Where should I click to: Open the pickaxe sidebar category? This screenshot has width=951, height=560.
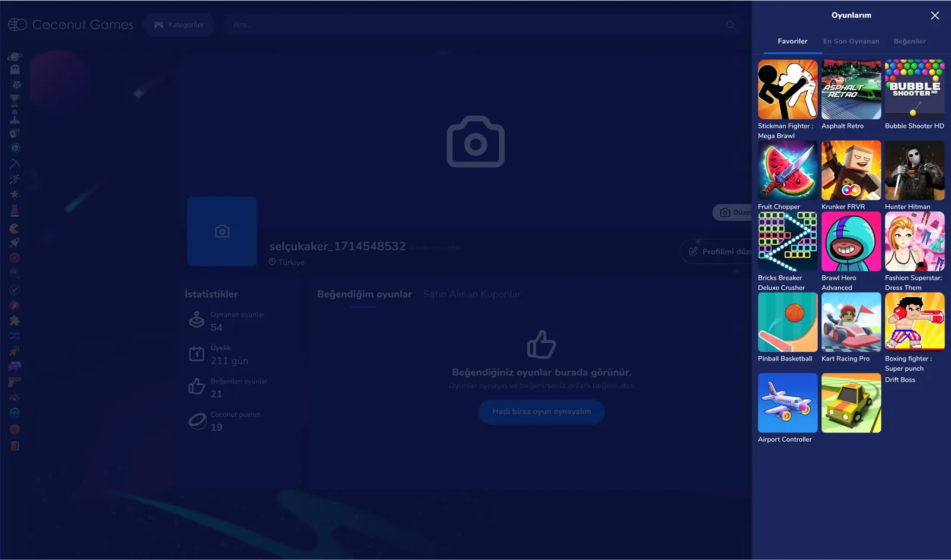[x=15, y=164]
